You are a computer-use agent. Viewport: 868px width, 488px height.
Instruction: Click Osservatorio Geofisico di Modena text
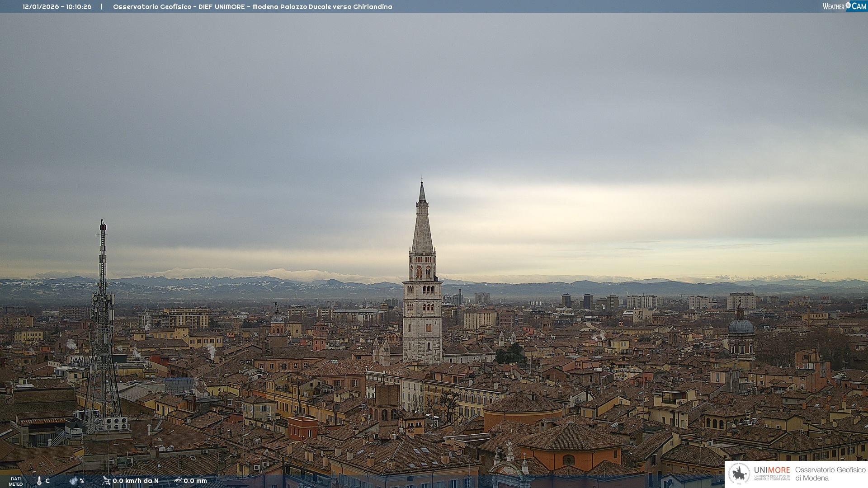[x=830, y=474]
